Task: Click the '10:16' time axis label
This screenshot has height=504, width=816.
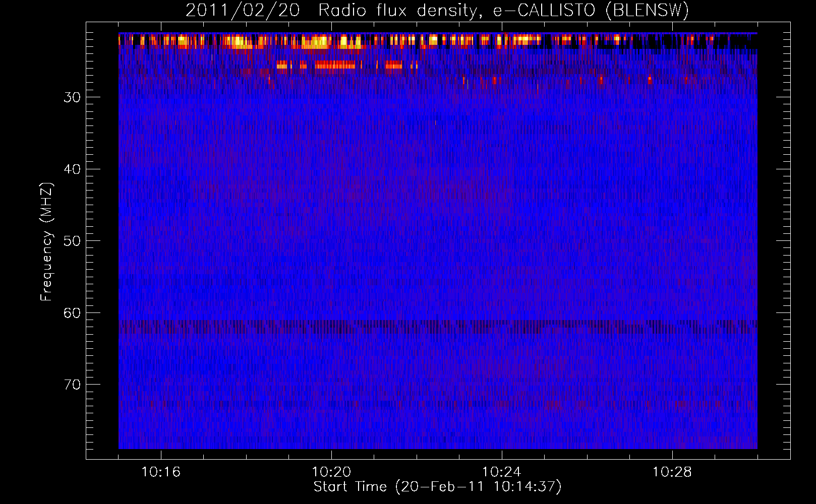Action: pos(161,472)
